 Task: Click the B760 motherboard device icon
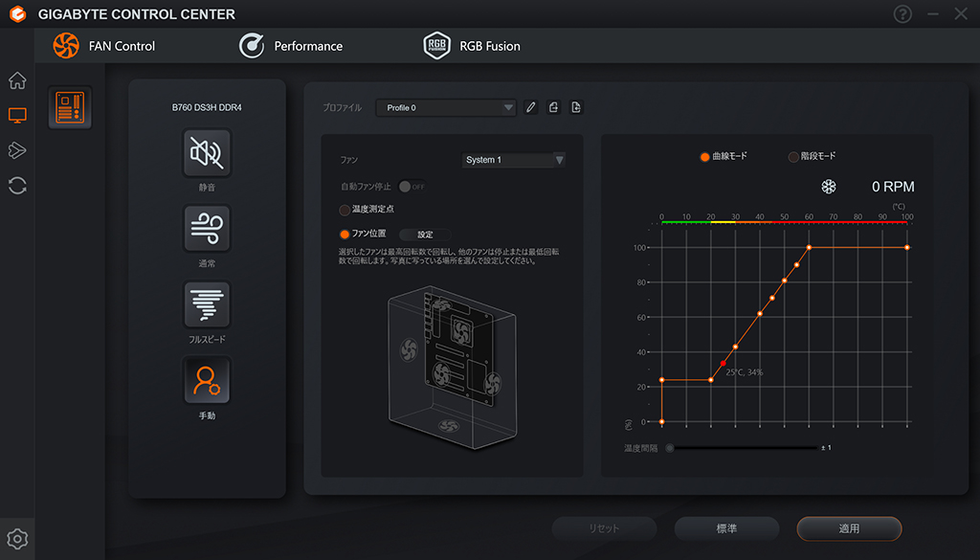pos(70,107)
